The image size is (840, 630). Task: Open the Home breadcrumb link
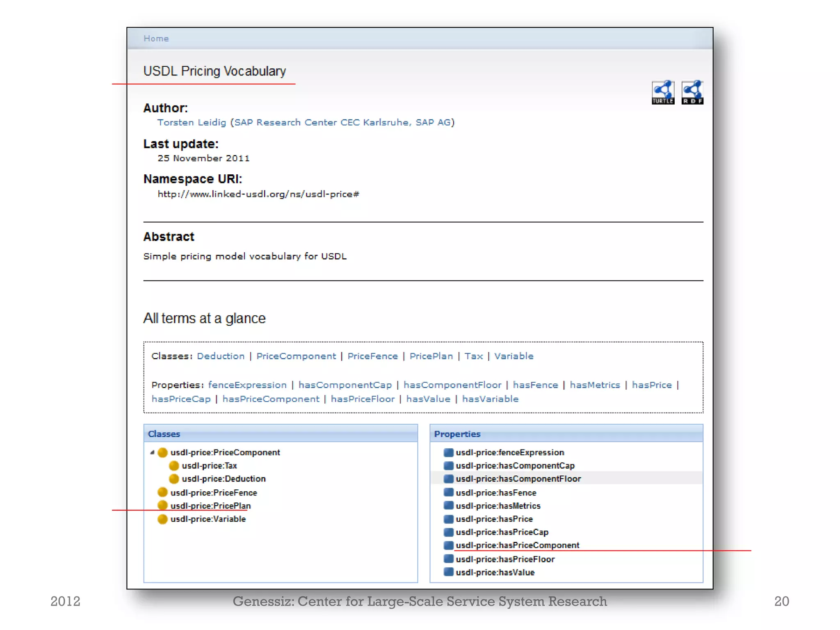(156, 39)
